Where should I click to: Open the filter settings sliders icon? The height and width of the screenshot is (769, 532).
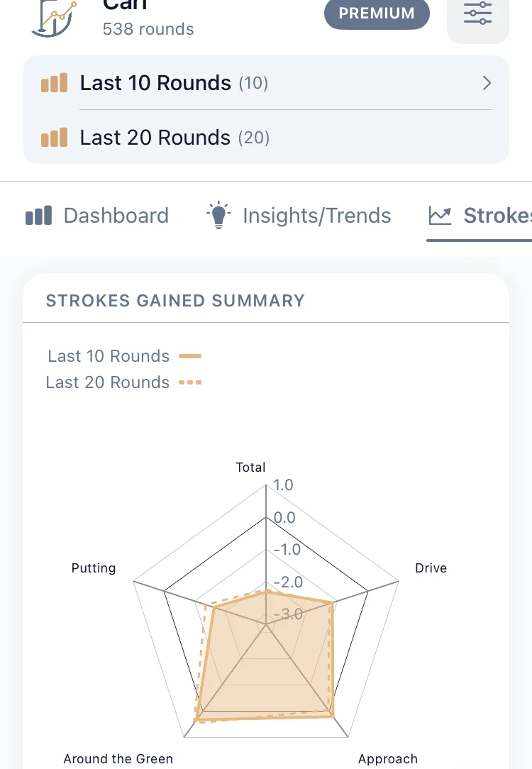(477, 13)
